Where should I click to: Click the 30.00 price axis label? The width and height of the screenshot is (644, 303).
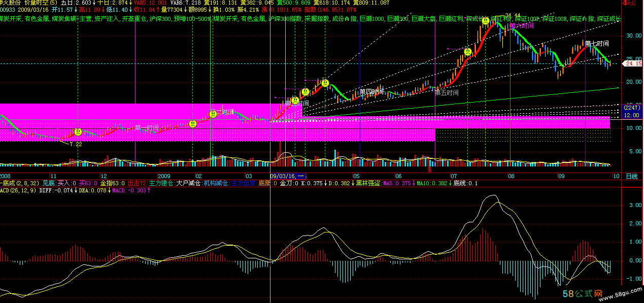[634, 36]
